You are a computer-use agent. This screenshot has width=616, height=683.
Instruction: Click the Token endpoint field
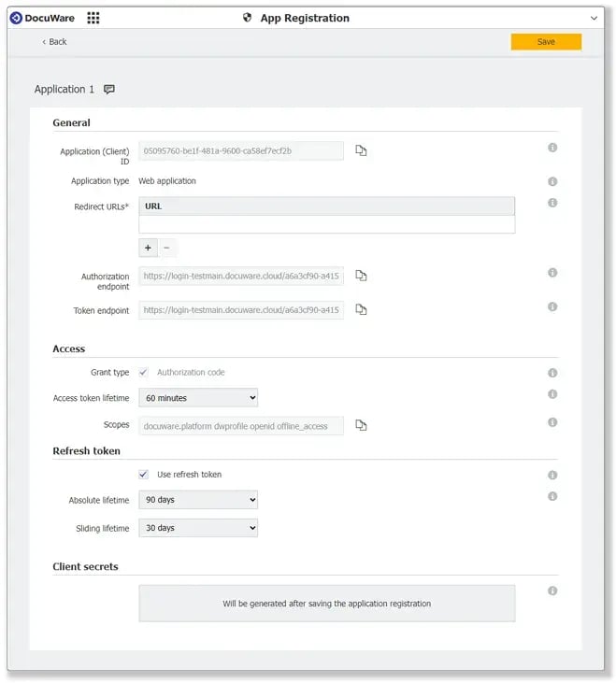pyautogui.click(x=241, y=309)
